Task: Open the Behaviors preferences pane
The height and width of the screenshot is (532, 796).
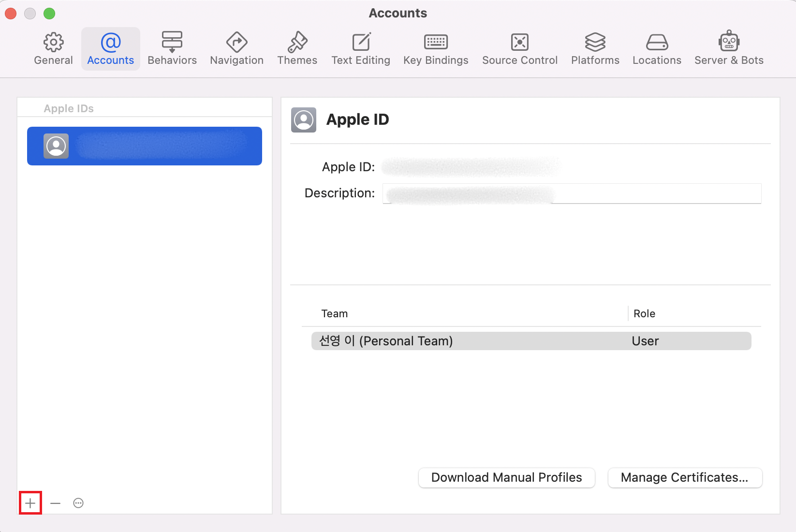Action: coord(172,49)
